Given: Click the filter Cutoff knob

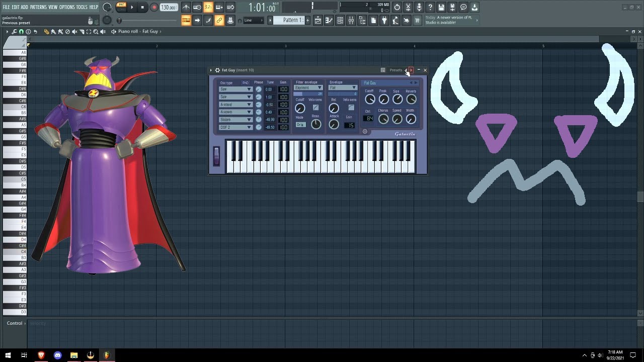Looking at the screenshot, I should point(300,108).
